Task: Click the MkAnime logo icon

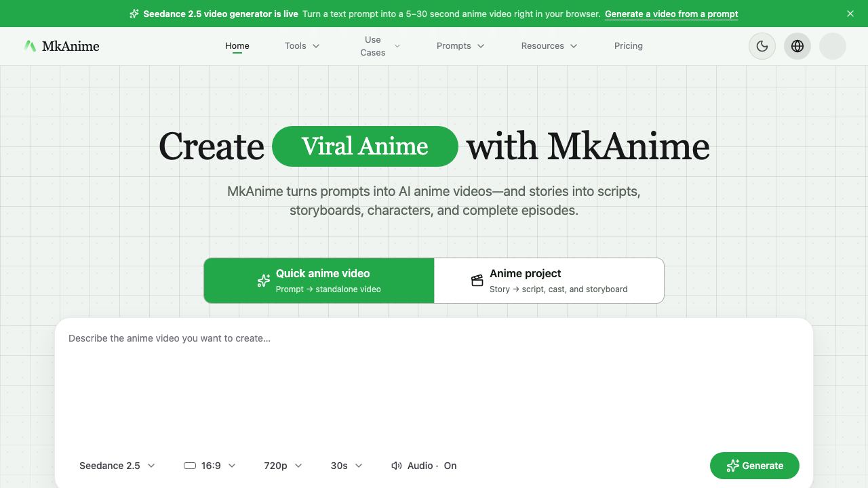Action: click(30, 46)
